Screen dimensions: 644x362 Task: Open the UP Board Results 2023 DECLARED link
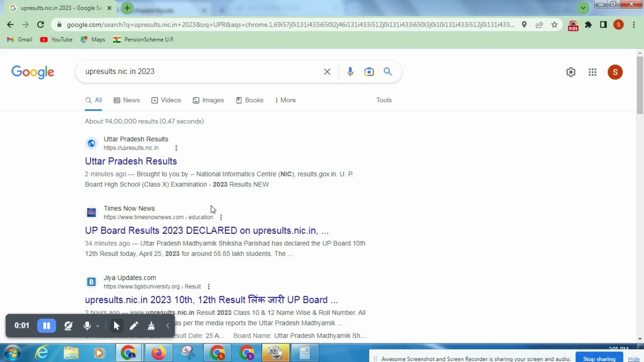[207, 230]
